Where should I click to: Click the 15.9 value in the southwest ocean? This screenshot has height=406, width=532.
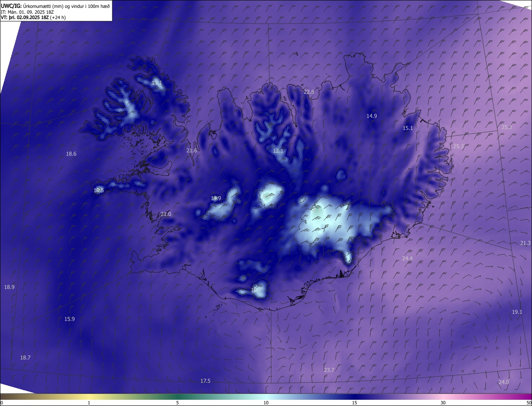pos(69,319)
